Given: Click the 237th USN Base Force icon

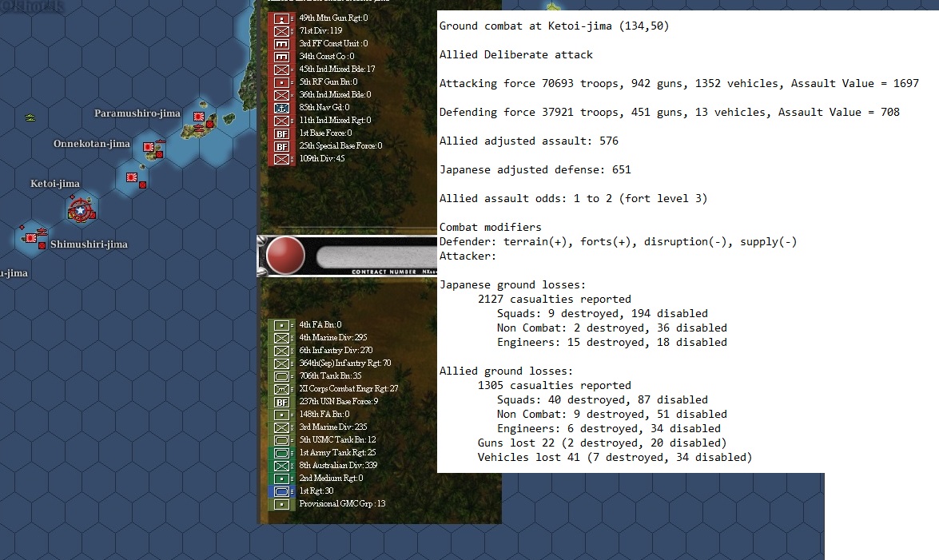Looking at the screenshot, I should [281, 402].
